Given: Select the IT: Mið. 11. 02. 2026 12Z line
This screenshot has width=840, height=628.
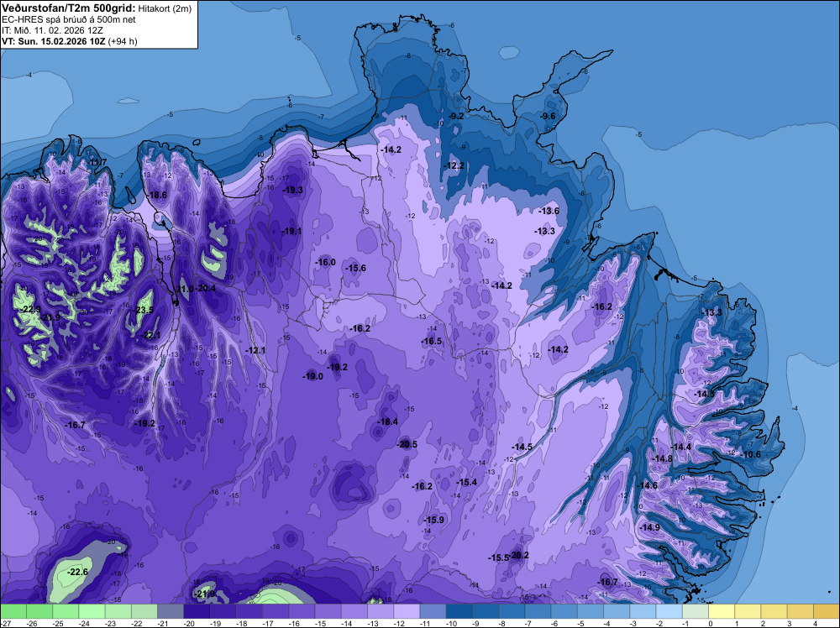Looking at the screenshot, I should pos(52,30).
